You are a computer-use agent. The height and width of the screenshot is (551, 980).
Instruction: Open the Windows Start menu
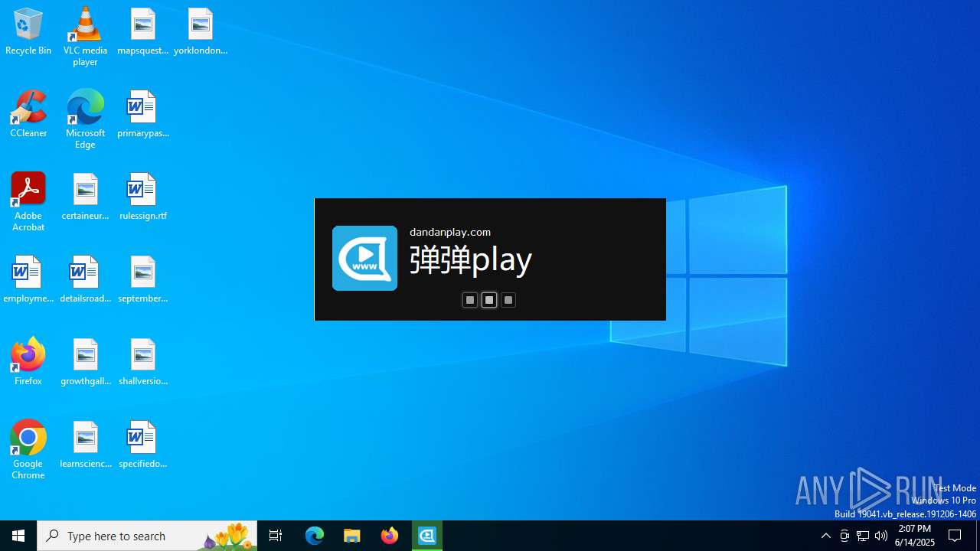point(18,536)
